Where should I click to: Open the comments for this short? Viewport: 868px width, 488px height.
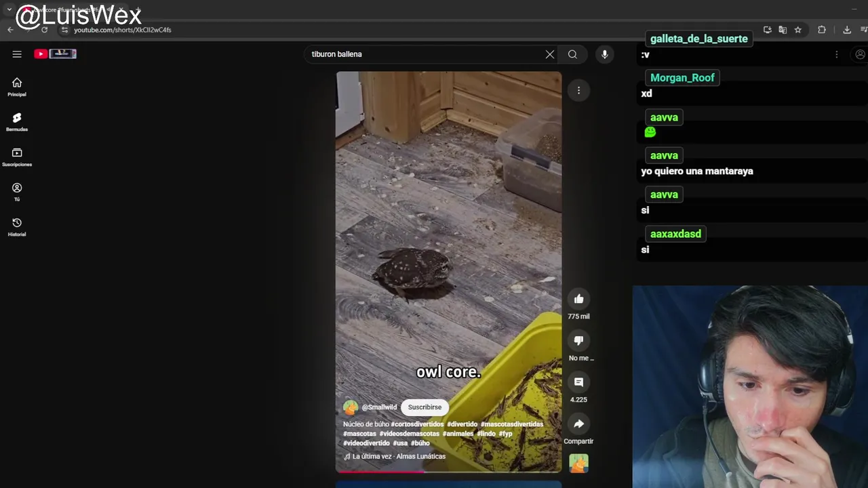(x=578, y=382)
